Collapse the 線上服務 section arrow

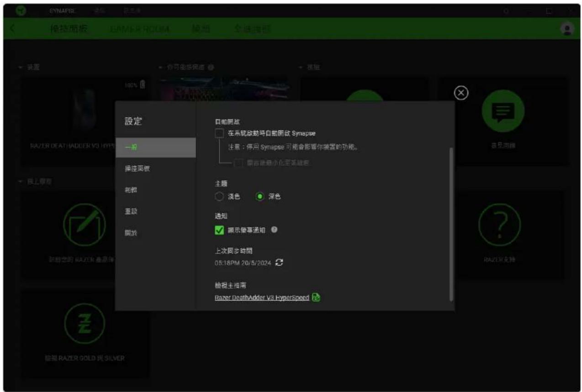pos(20,181)
